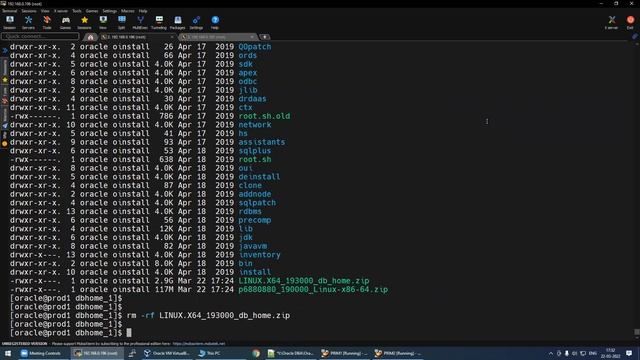Open the Notepad++ Oracle DBA file in taskbar
This screenshot has width=640, height=360.
(291, 353)
